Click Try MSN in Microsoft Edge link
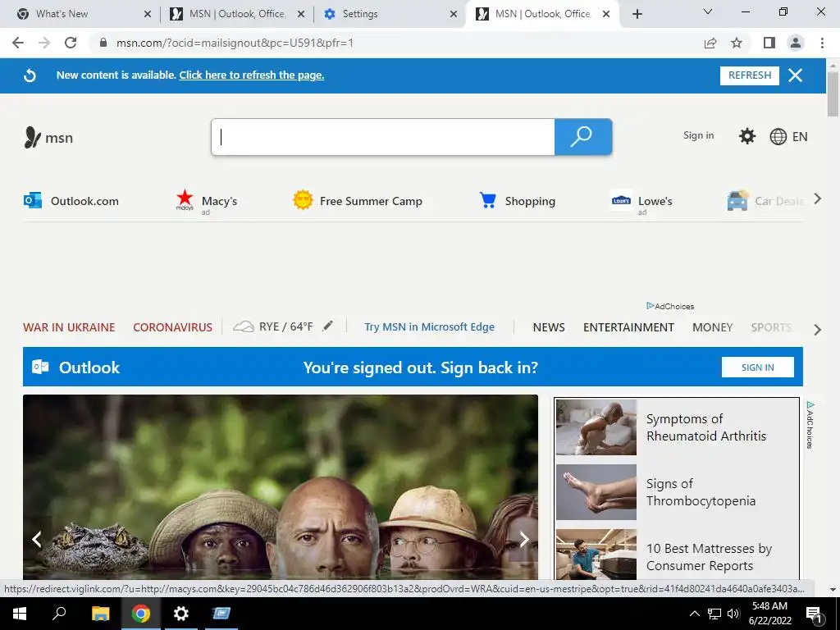Image resolution: width=840 pixels, height=630 pixels. pyautogui.click(x=429, y=326)
